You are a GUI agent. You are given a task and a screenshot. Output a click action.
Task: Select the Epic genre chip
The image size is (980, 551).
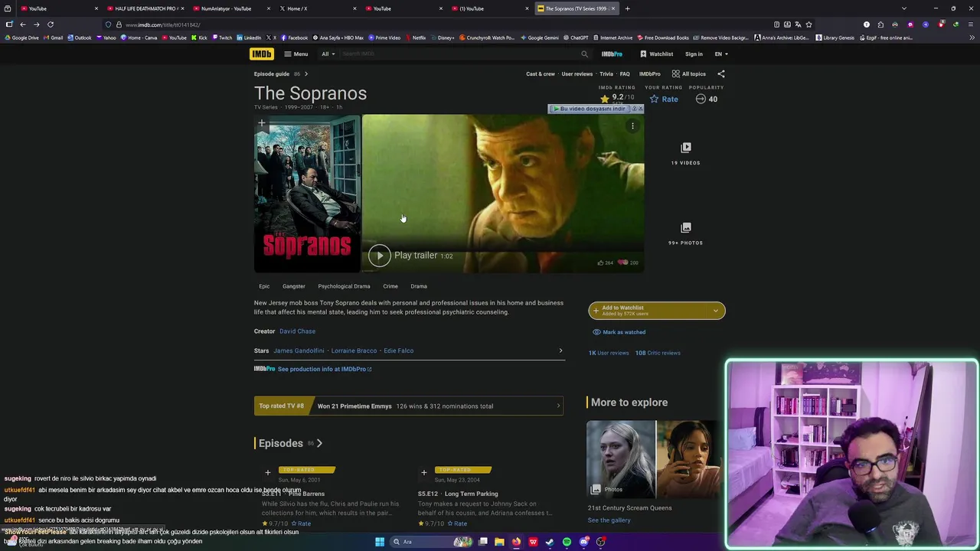click(264, 286)
